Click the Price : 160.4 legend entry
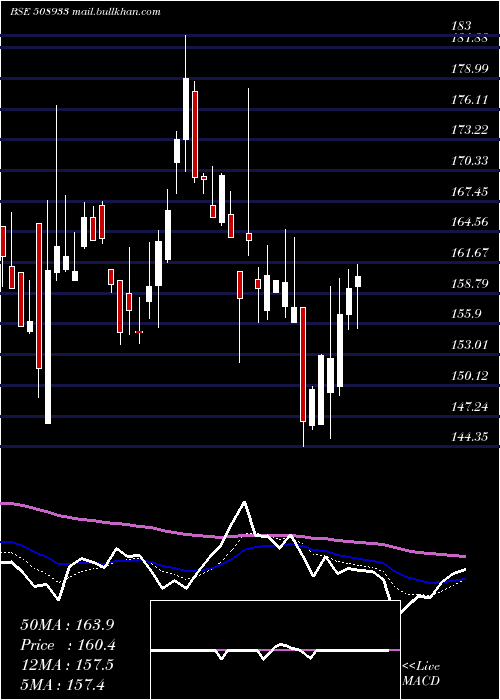This screenshot has width=500, height=700. click(x=68, y=645)
